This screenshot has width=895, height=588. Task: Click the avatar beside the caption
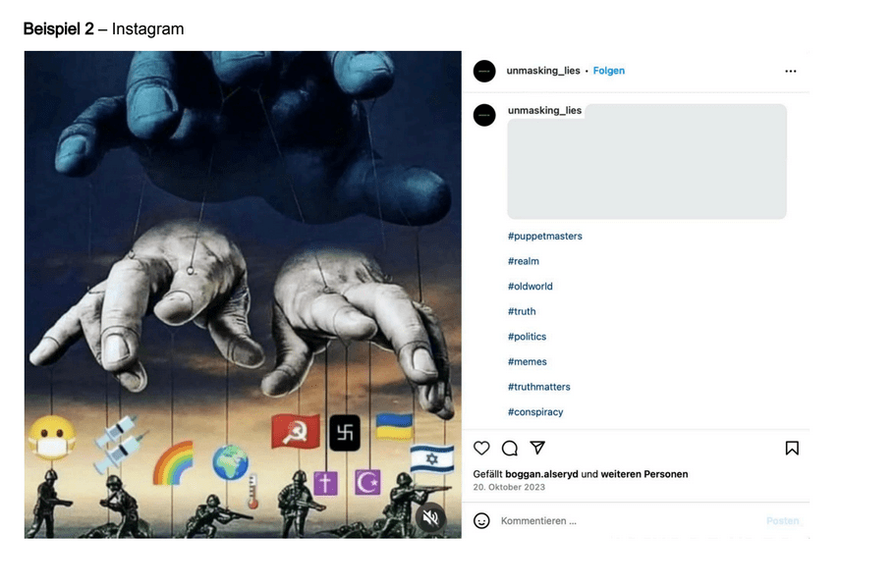pyautogui.click(x=484, y=115)
